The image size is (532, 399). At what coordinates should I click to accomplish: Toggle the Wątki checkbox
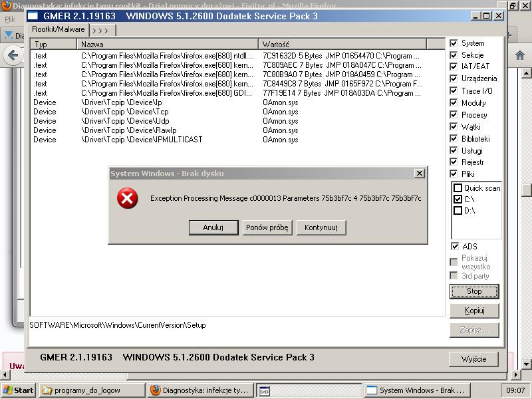454,126
